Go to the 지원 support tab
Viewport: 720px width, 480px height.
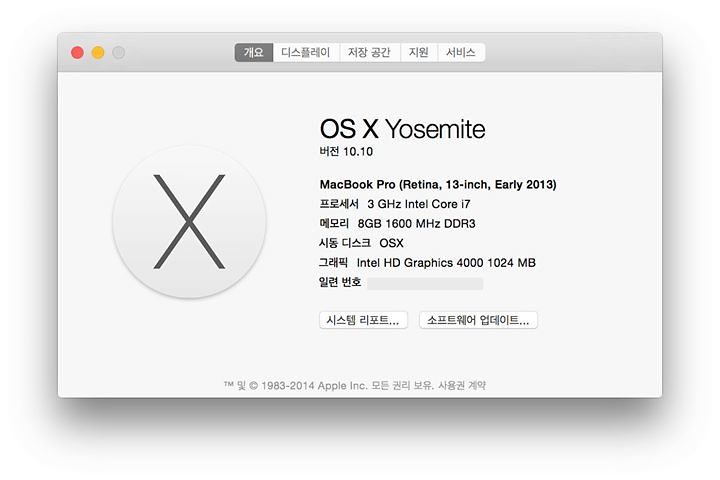419,52
